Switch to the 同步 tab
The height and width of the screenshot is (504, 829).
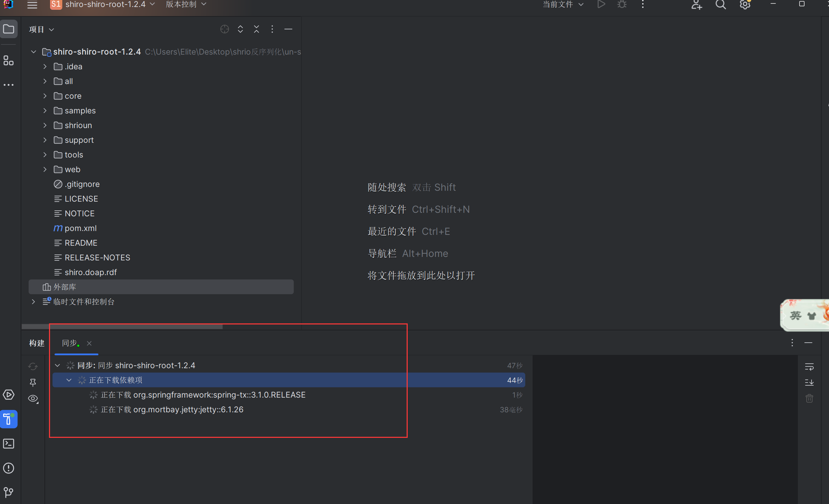click(70, 343)
